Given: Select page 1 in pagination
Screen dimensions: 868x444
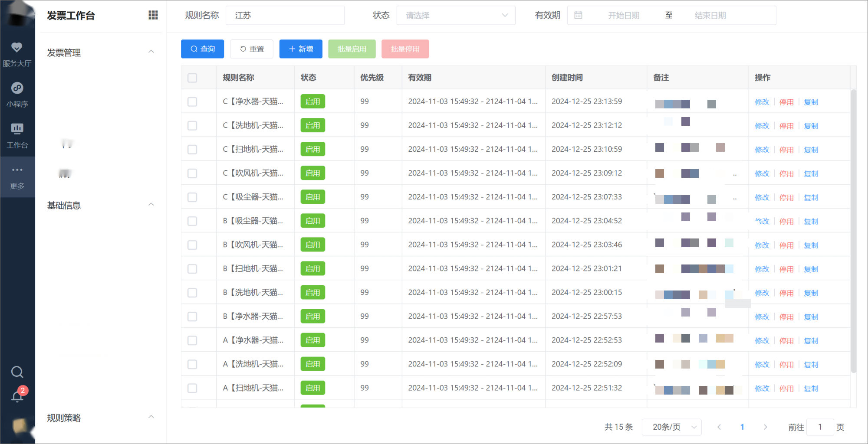Looking at the screenshot, I should 742,427.
